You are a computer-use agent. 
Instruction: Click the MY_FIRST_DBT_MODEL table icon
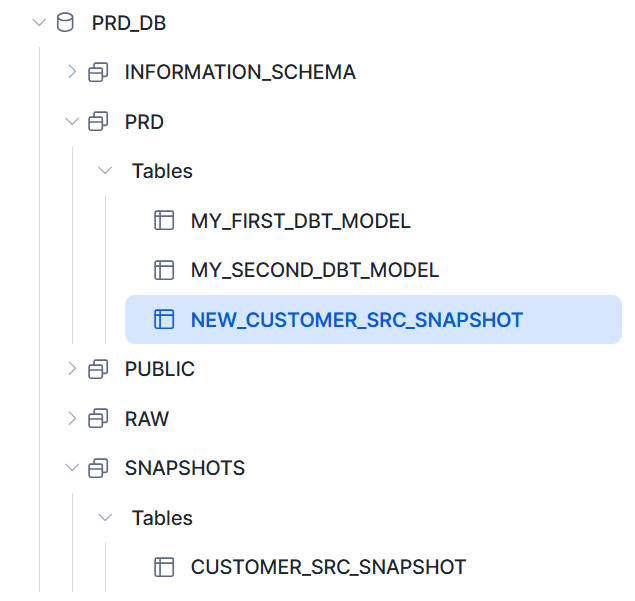pos(164,221)
